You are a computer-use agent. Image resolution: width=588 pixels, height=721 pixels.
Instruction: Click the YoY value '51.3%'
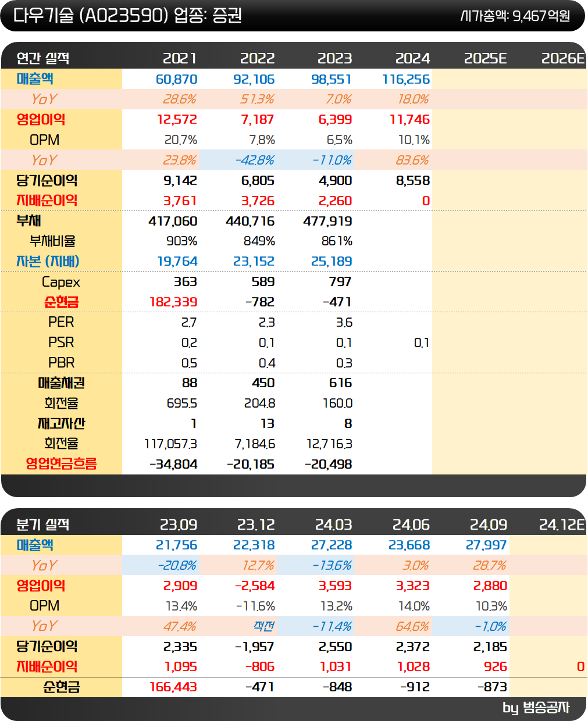point(257,99)
